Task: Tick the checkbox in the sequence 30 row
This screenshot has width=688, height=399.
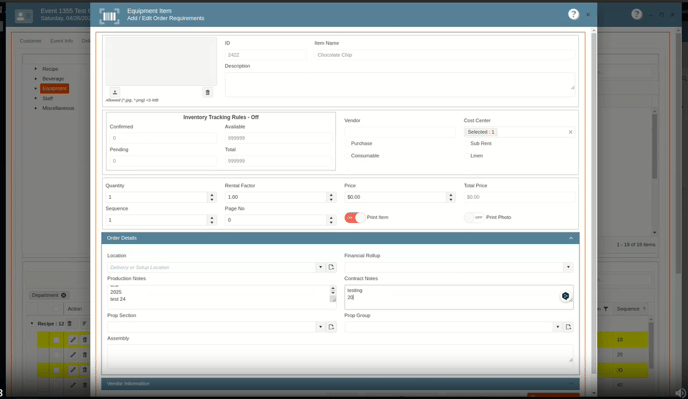Action: pos(56,370)
